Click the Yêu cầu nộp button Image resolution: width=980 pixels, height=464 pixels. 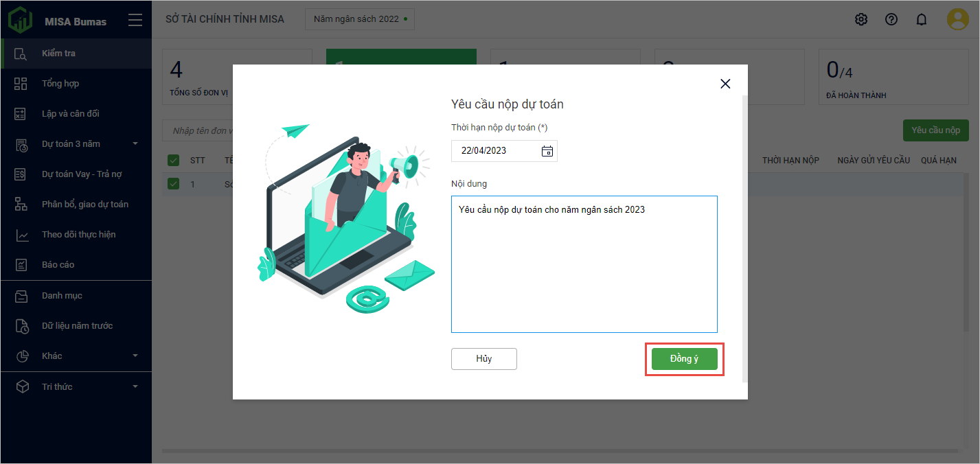(x=935, y=130)
